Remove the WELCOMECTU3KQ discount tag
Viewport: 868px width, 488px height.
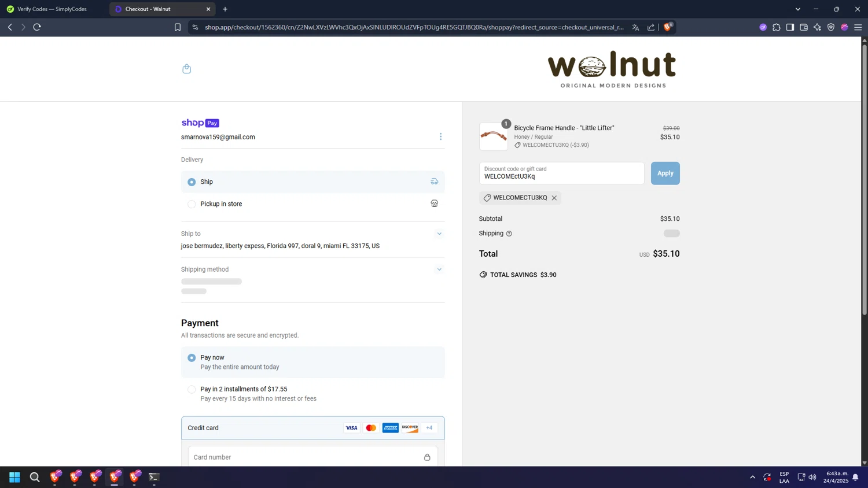(x=554, y=198)
